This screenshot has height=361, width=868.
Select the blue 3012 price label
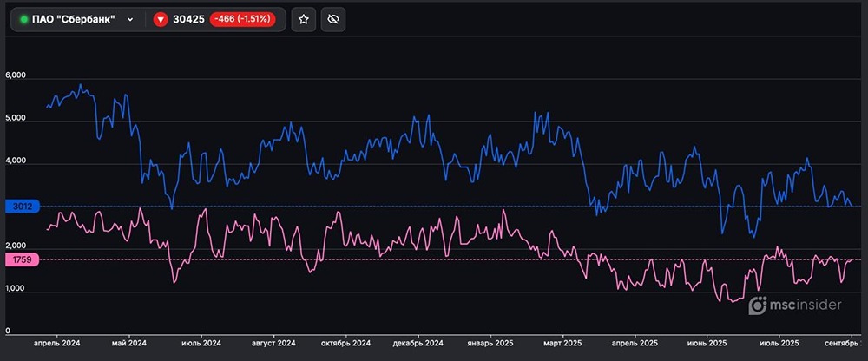click(22, 207)
